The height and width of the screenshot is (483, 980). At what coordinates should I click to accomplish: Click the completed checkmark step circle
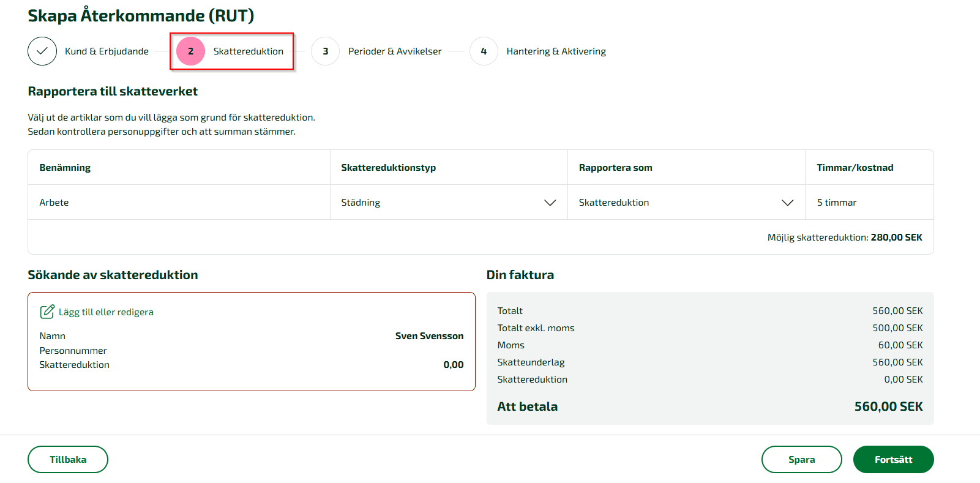(42, 51)
